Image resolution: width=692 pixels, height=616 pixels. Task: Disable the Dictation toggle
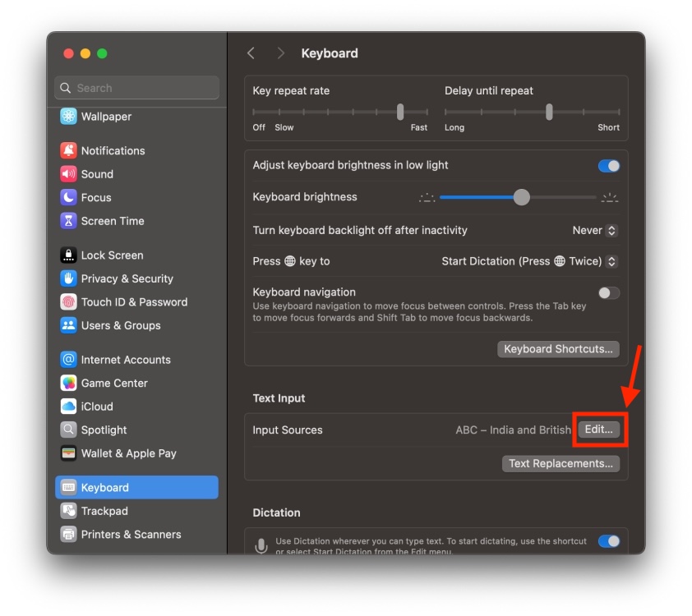pyautogui.click(x=608, y=541)
